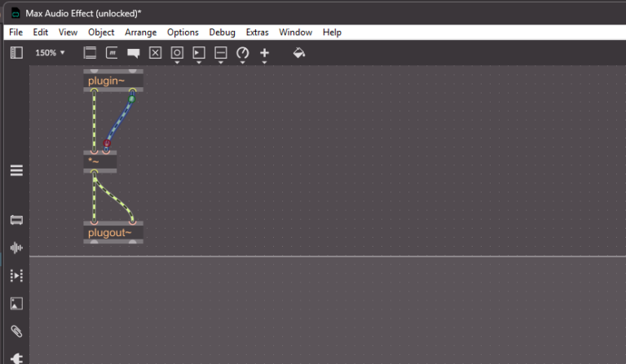The width and height of the screenshot is (626, 364).
Task: Expand the button object dropdown arrow
Action: [x=177, y=63]
